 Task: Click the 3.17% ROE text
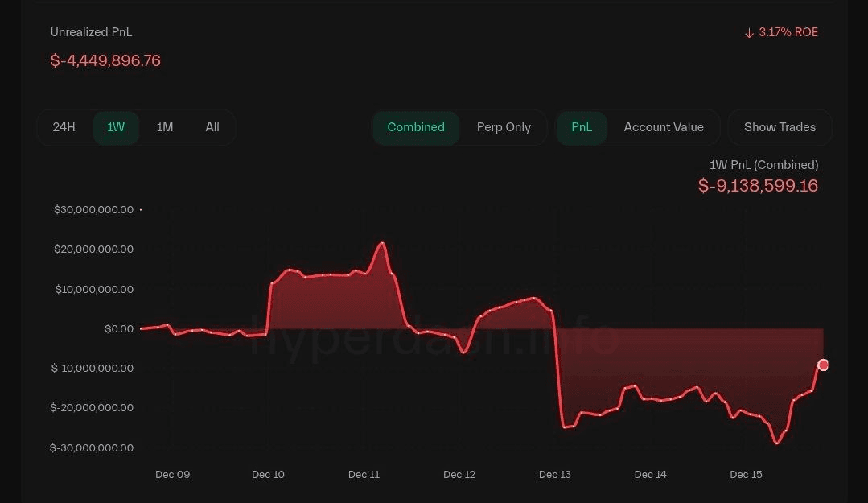(x=788, y=32)
